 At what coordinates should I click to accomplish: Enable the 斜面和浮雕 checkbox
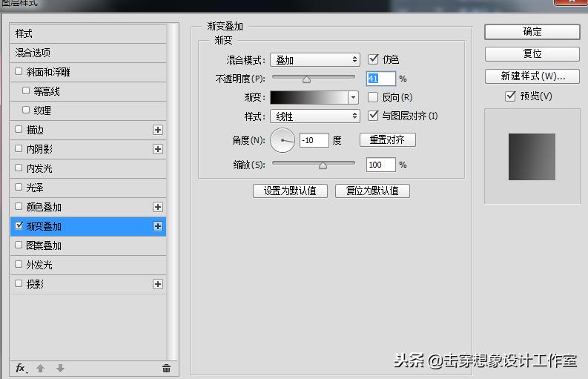pos(19,71)
